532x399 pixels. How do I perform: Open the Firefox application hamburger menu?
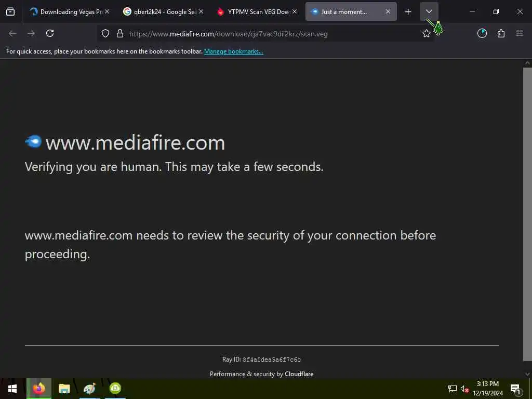(x=520, y=33)
